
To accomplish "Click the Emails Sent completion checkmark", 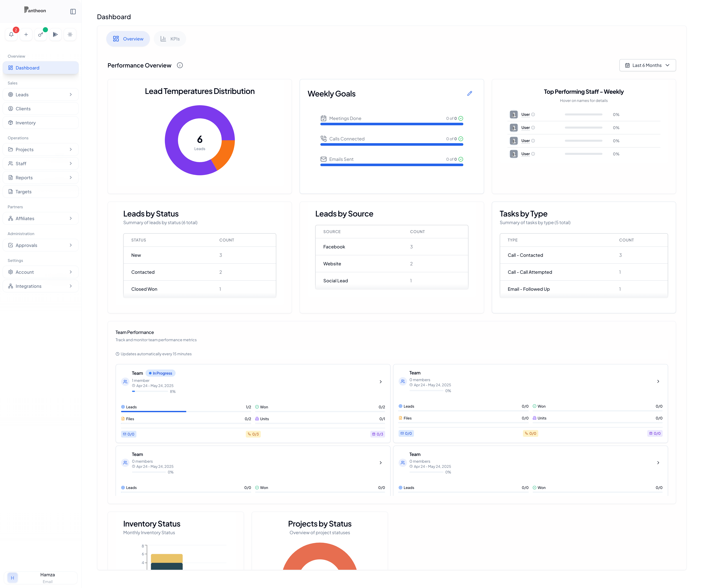I will pos(461,159).
